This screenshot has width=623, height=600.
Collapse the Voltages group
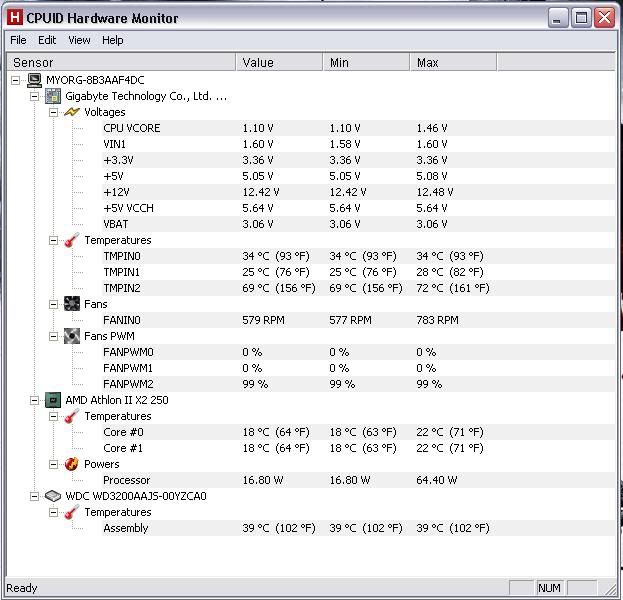click(x=53, y=112)
